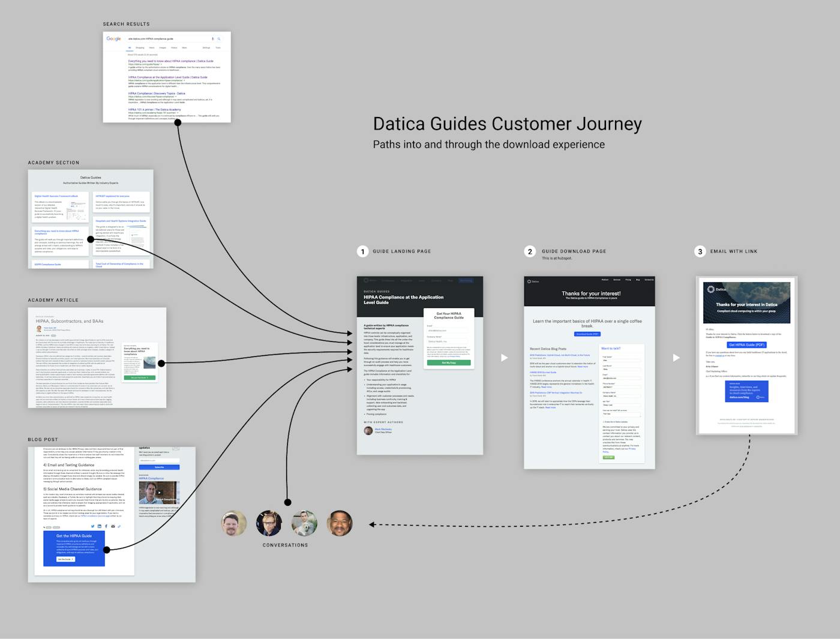This screenshot has height=639, width=840.
Task: Share blog post via email envelope icon
Action: pos(113,526)
